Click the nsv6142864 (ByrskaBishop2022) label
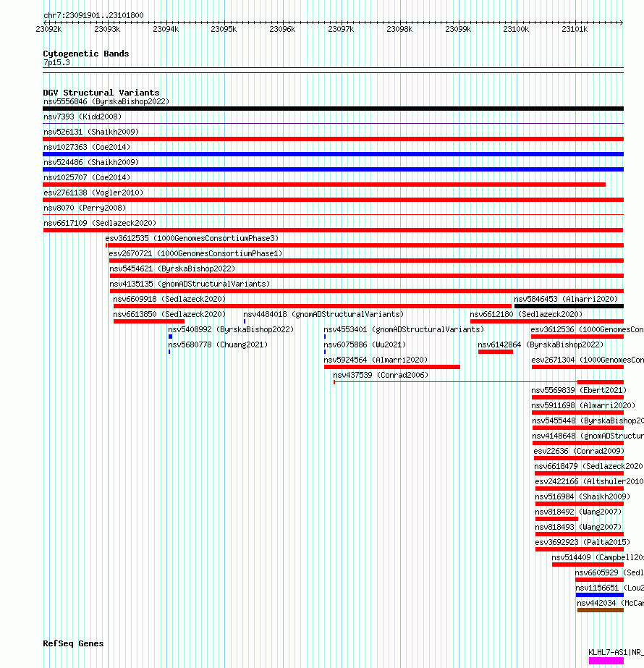The image size is (644, 668). (x=541, y=344)
